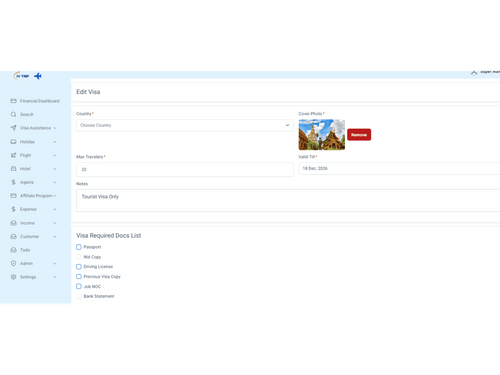Click the Hotel sidebar icon
Viewport: 500px width, 375px height.
tap(13, 169)
